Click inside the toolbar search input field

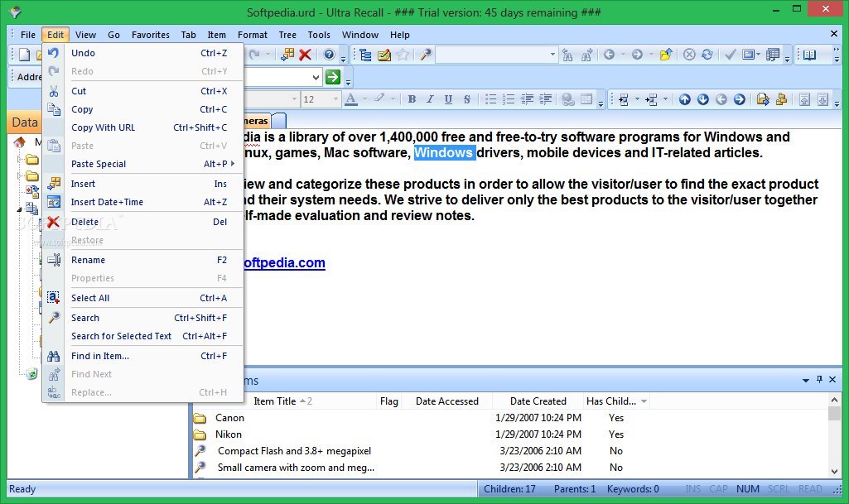[x=492, y=55]
